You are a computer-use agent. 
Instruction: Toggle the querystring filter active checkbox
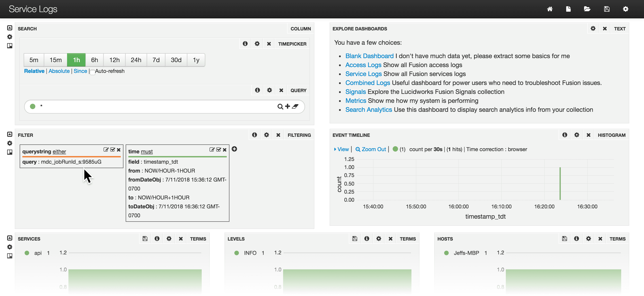[113, 150]
